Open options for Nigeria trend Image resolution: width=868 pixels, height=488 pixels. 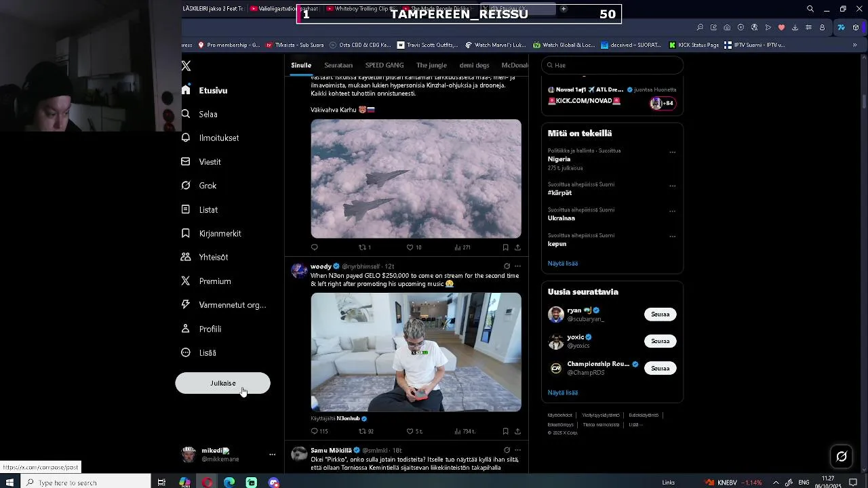[672, 152]
